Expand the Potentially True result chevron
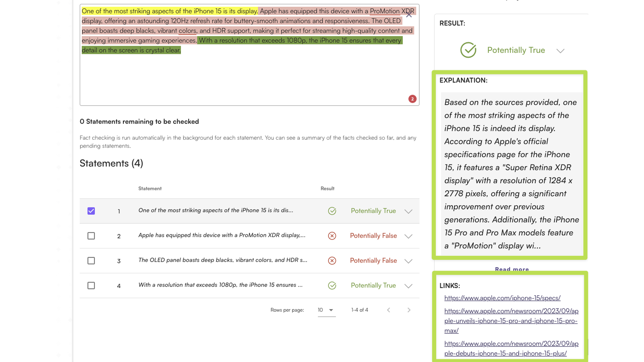 click(x=560, y=51)
